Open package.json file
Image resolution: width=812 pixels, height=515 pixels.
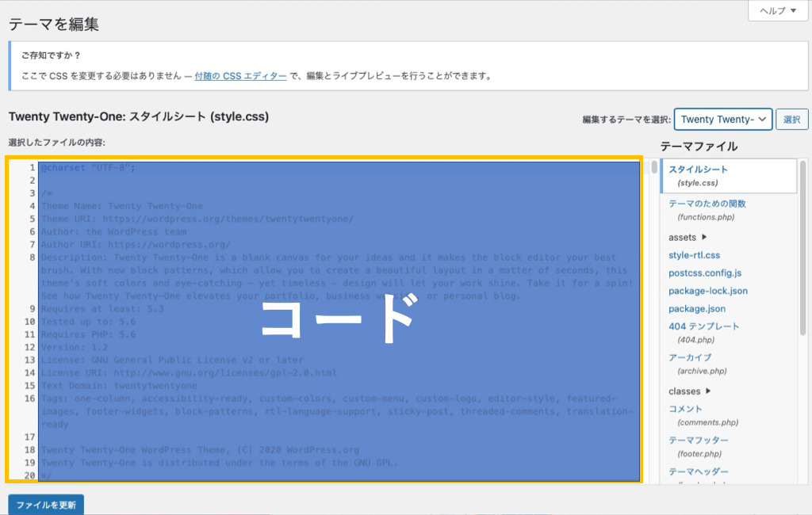click(697, 308)
